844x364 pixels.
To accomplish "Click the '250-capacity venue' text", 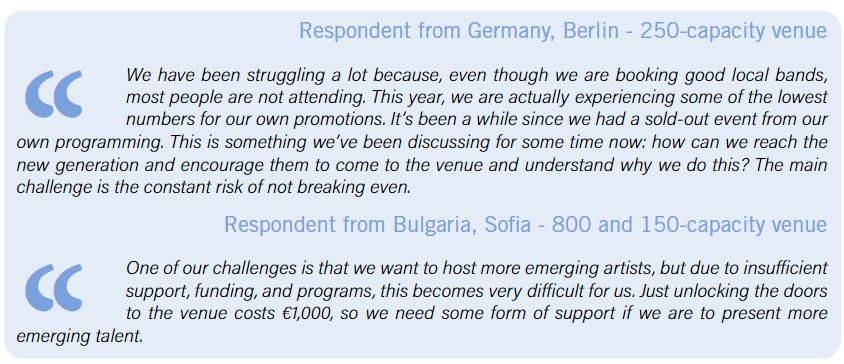I will (x=733, y=31).
